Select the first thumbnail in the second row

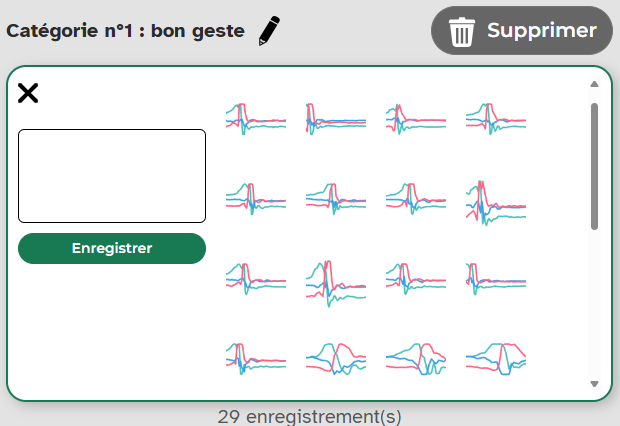click(256, 199)
